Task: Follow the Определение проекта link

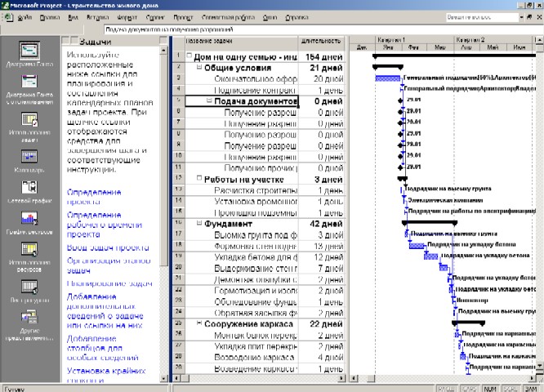Action: (94, 197)
